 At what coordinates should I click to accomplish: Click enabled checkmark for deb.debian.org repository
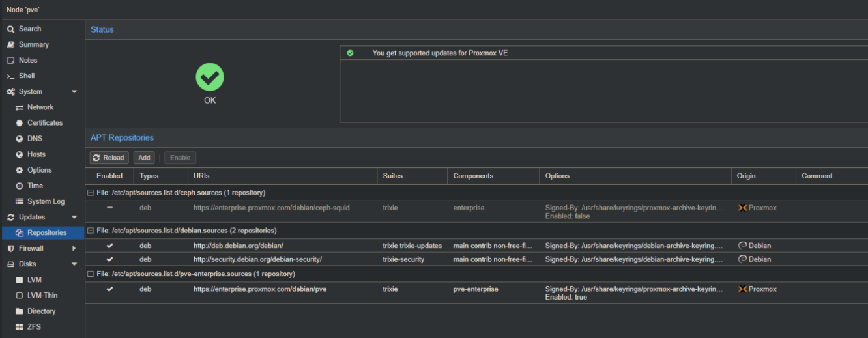tap(109, 246)
